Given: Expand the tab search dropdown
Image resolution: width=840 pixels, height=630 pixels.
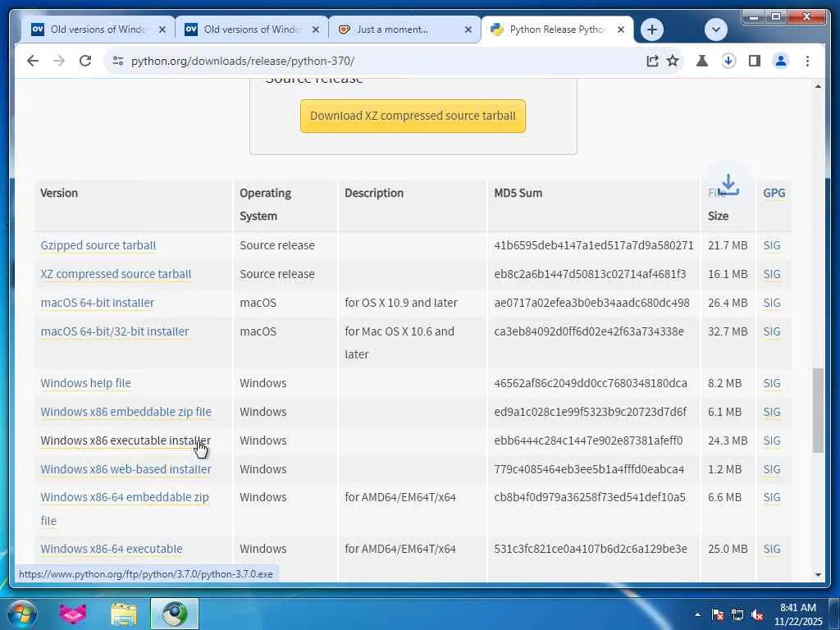Looking at the screenshot, I should pos(715,30).
